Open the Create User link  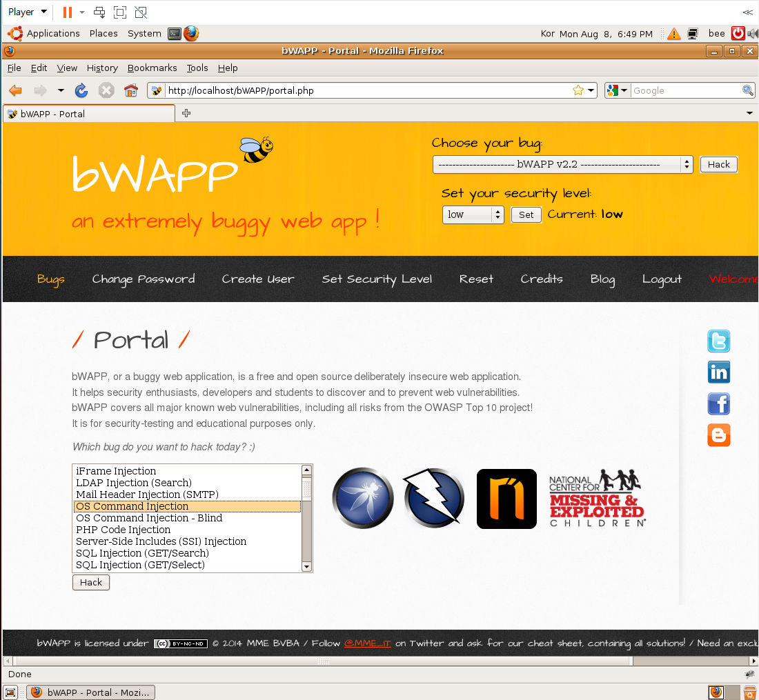(x=258, y=279)
